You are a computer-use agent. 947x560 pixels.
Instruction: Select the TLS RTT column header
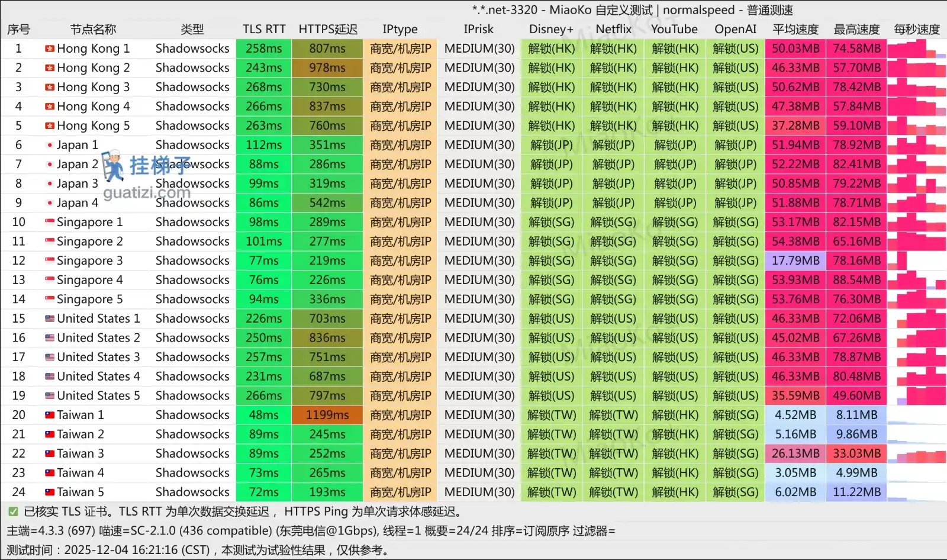(x=264, y=29)
